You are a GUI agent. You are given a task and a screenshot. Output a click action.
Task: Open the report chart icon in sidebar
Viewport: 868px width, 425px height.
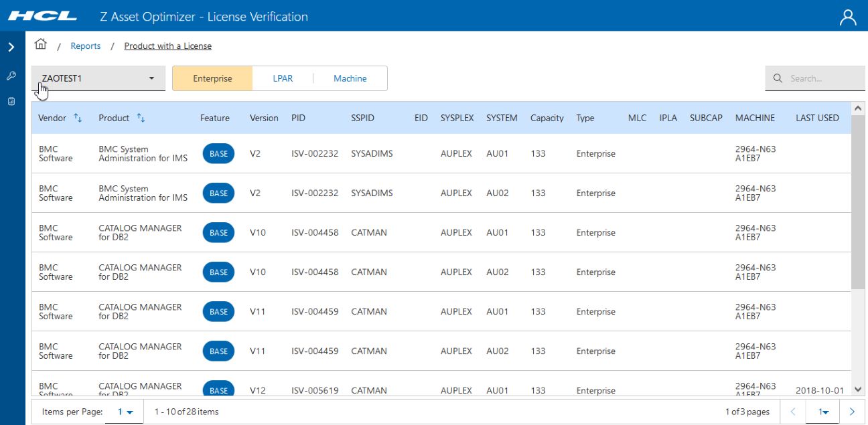coord(11,102)
